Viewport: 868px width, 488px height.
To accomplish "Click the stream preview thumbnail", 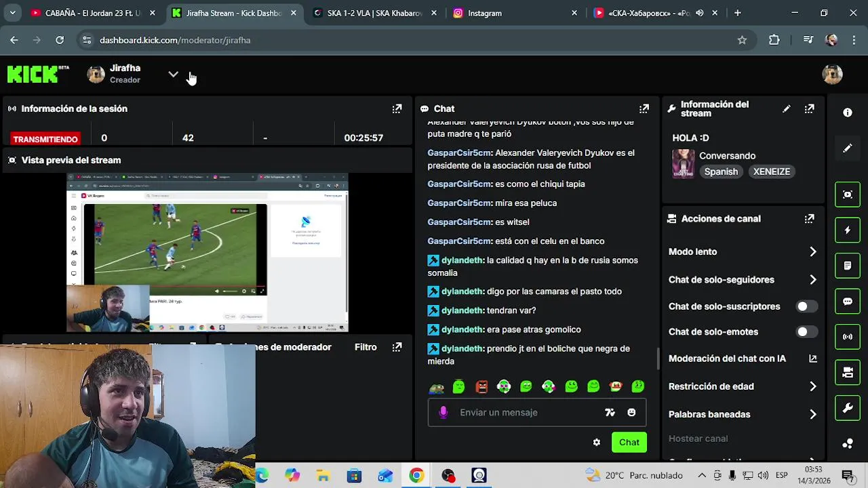I will pos(208,253).
